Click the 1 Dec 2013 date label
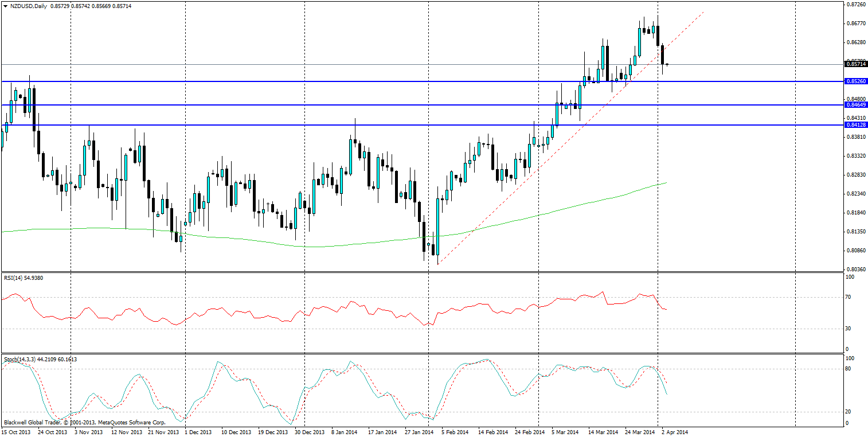 [198, 432]
